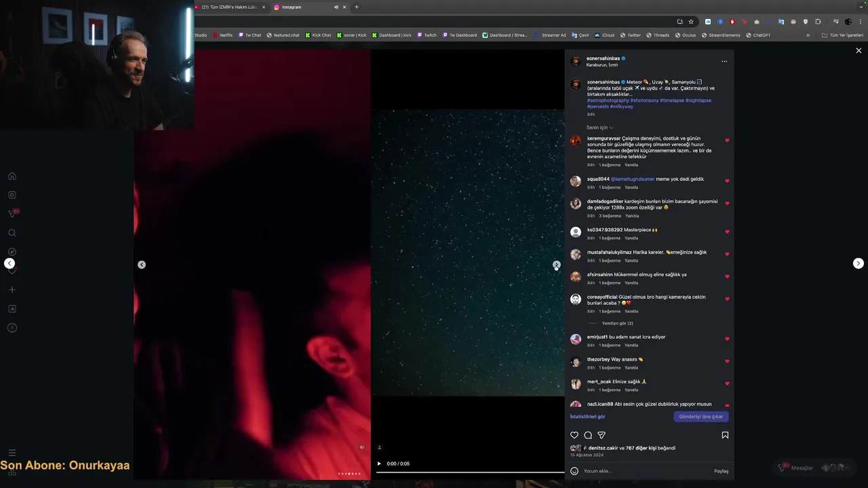This screenshot has height=488, width=868.
Task: Like squall044's comment
Action: tap(728, 181)
